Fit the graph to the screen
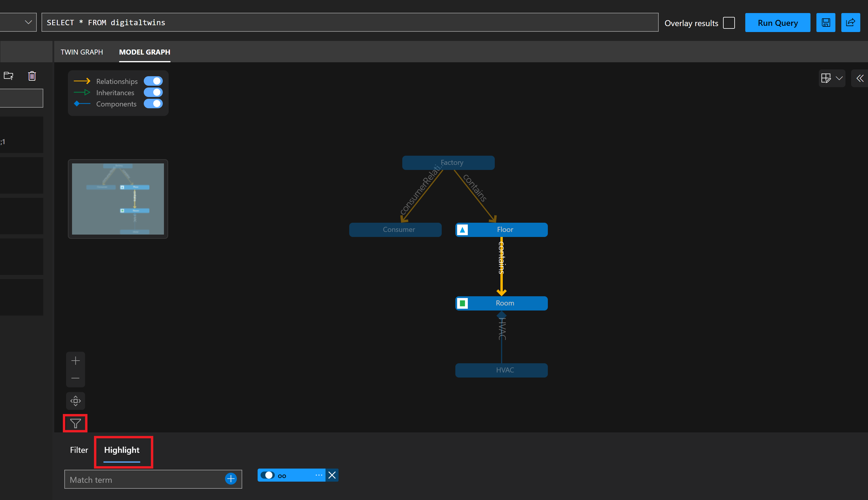This screenshot has height=500, width=868. coord(75,401)
